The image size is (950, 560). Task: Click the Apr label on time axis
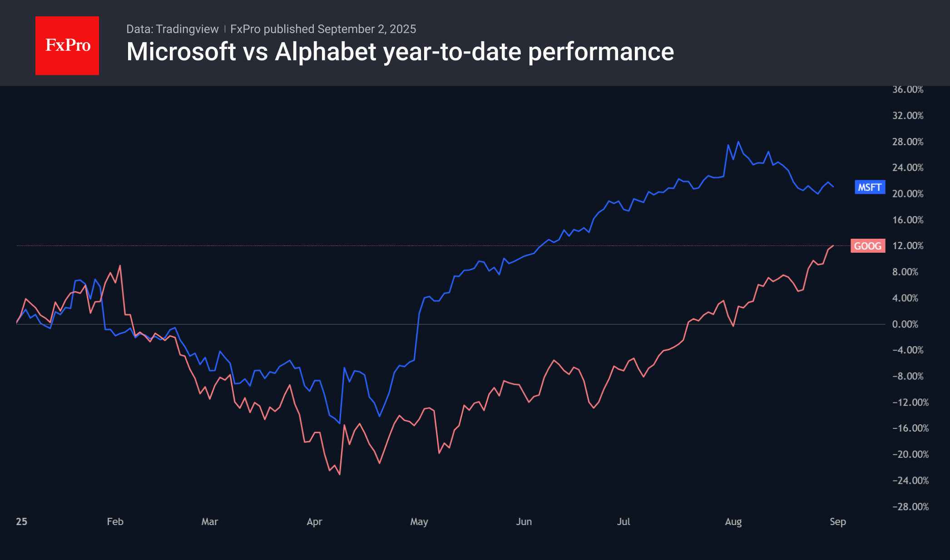[314, 521]
